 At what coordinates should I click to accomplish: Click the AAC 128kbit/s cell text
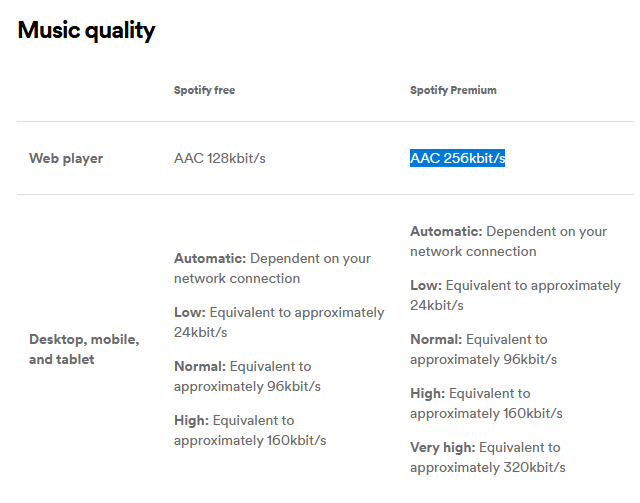(x=220, y=158)
